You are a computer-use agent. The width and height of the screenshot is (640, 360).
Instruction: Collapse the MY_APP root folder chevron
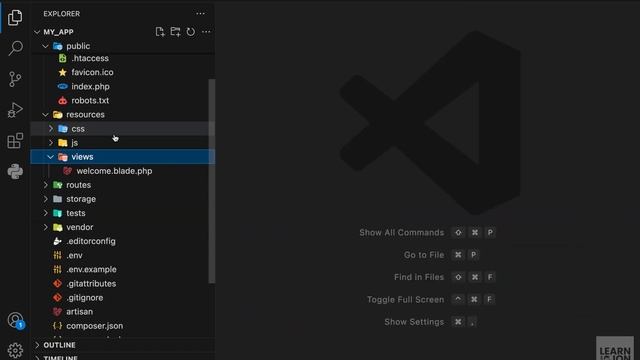[37, 32]
